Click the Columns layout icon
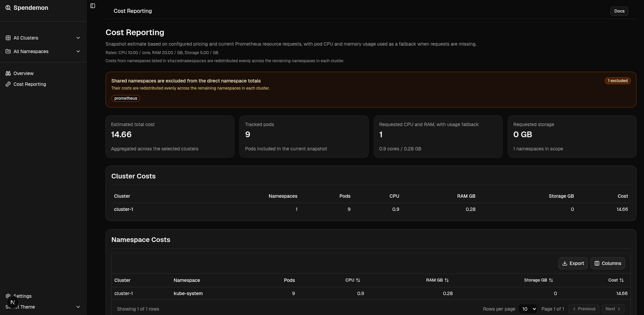The width and height of the screenshot is (644, 315). [x=597, y=263]
